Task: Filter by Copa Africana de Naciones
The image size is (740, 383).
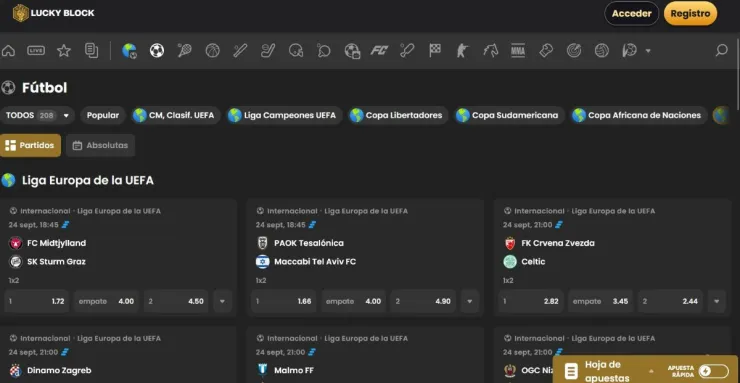Action: pos(639,115)
